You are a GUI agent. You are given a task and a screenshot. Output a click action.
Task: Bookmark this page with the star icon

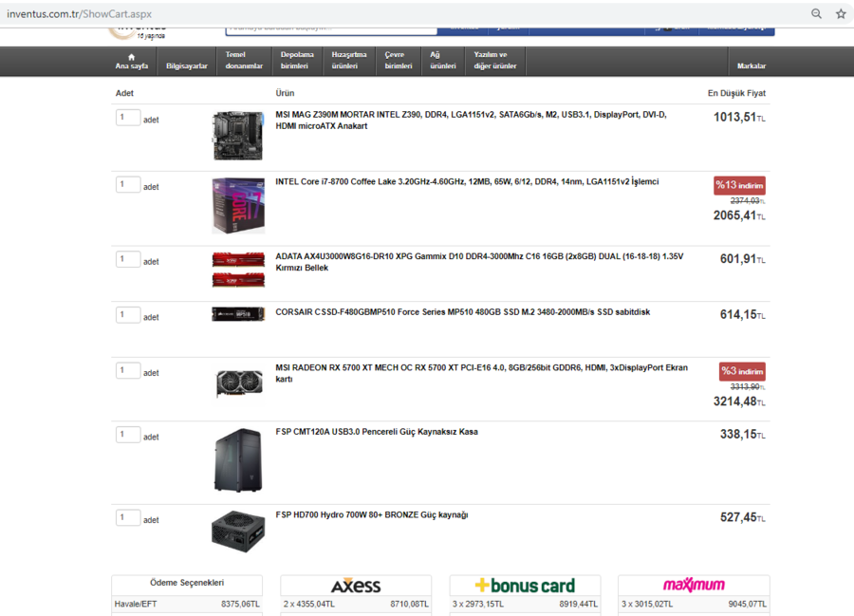841,13
